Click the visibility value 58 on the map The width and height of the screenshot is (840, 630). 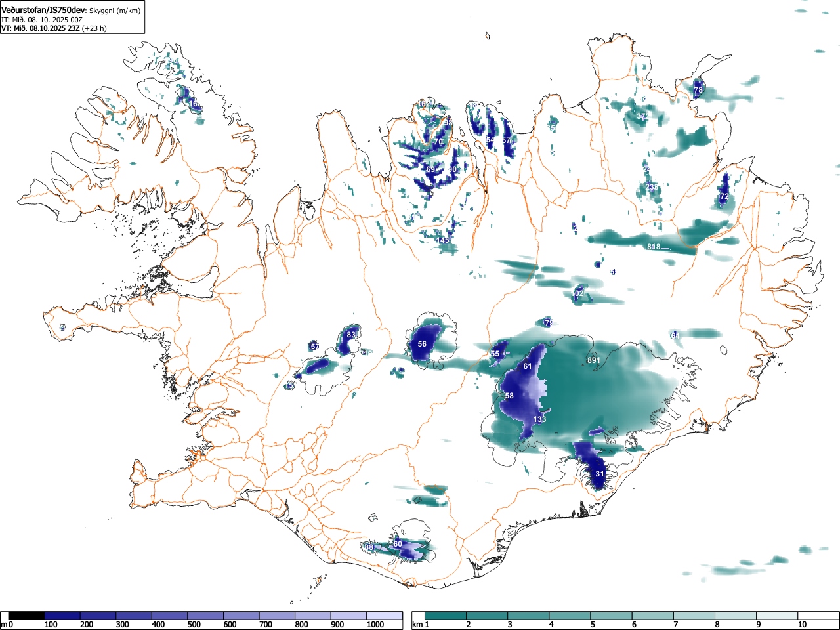pos(509,396)
